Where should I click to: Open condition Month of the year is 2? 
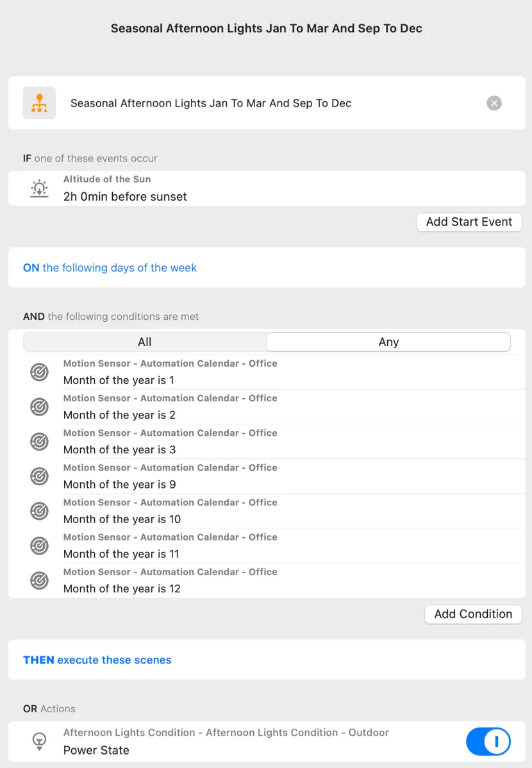tap(267, 406)
